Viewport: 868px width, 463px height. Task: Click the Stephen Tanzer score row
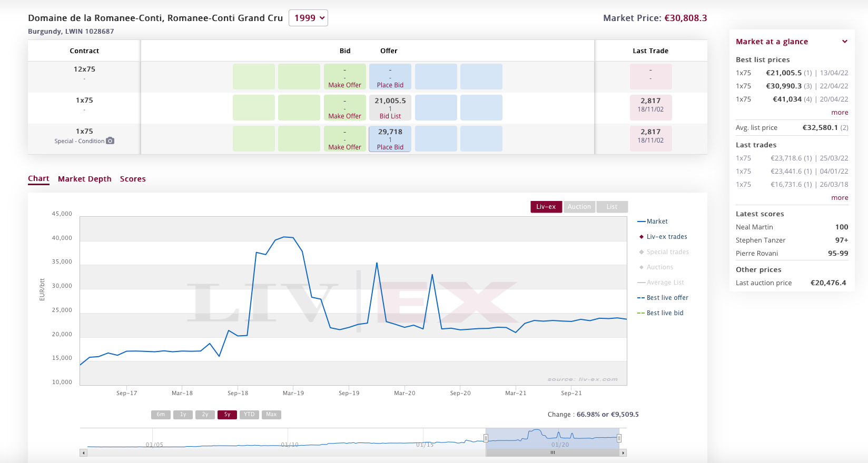pos(792,240)
